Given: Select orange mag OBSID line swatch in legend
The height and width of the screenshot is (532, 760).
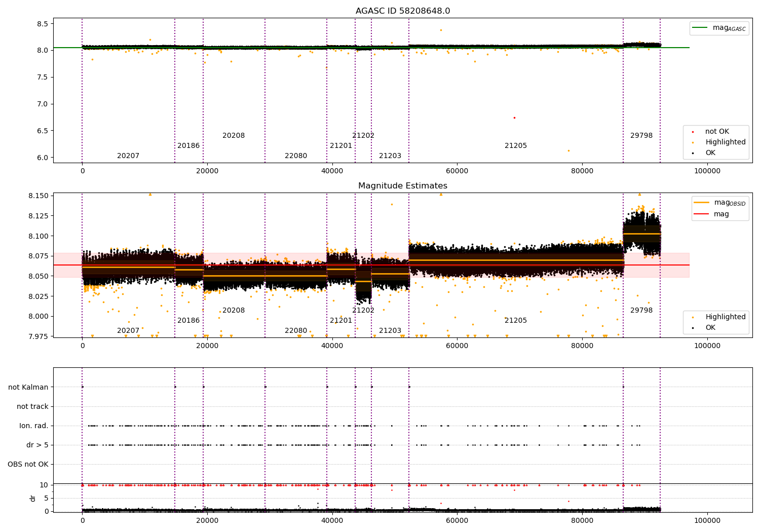Looking at the screenshot, I should (701, 203).
